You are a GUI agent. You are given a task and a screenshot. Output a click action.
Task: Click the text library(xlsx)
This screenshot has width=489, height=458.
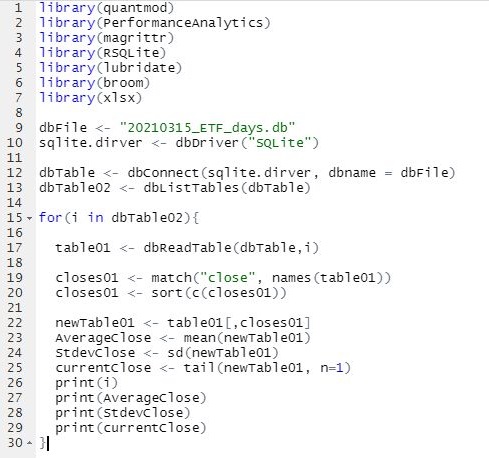click(91, 98)
